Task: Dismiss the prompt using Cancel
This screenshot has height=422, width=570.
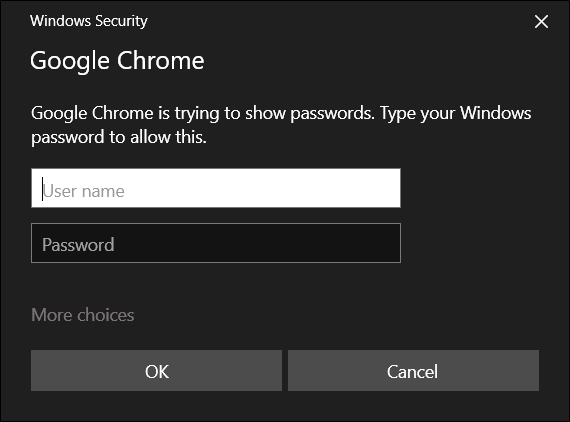Action: click(413, 371)
